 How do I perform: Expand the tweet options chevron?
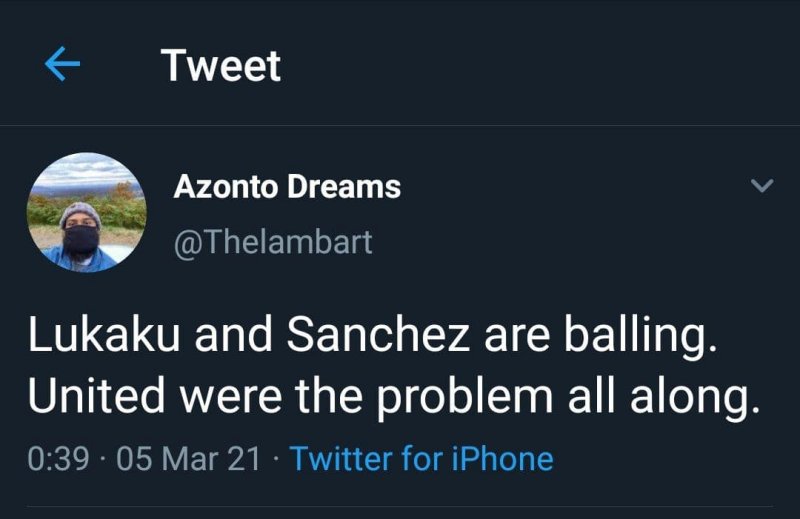[762, 186]
